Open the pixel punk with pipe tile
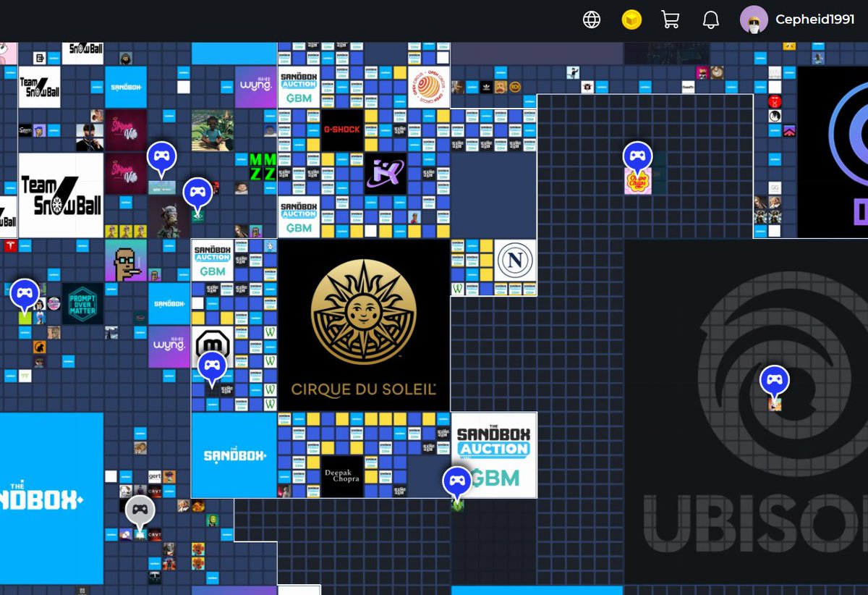The image size is (868, 595). (x=126, y=261)
